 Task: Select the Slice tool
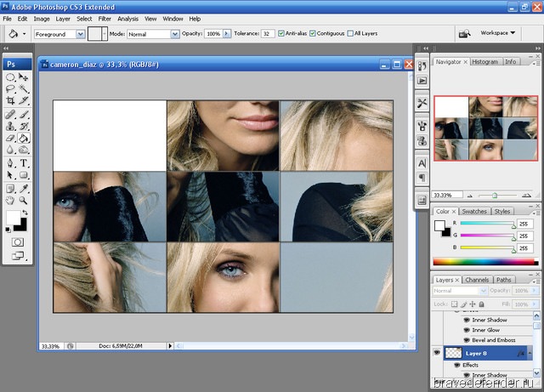click(x=23, y=100)
